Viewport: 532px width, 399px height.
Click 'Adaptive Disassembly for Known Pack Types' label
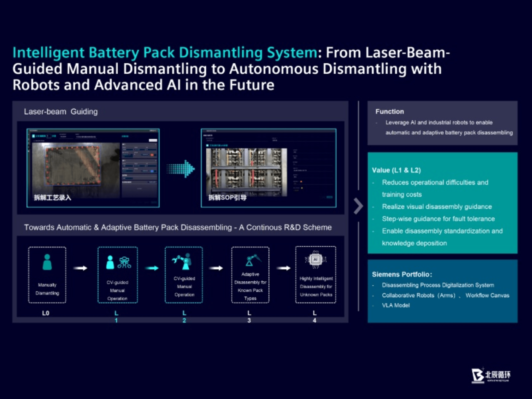[x=250, y=286]
